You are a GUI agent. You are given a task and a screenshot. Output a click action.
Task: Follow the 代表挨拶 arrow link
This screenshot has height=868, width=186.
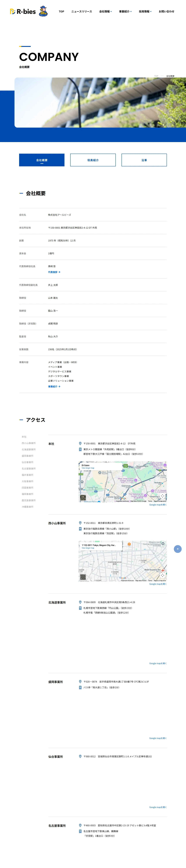[x=54, y=272]
